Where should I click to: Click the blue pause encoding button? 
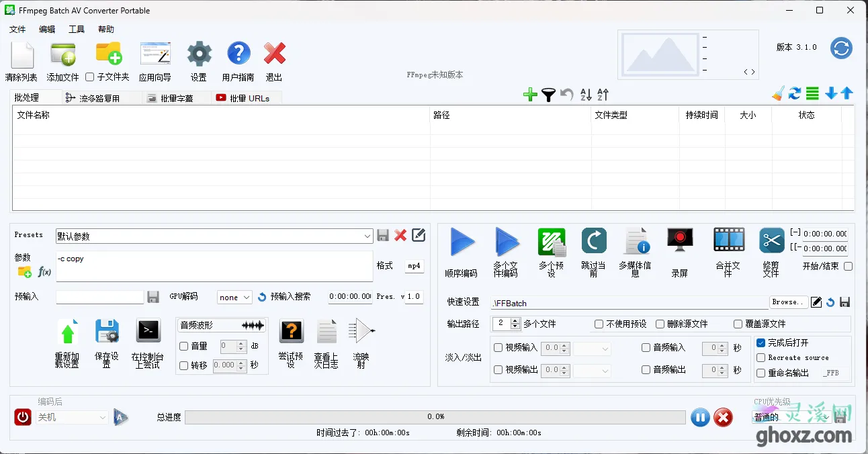click(700, 418)
